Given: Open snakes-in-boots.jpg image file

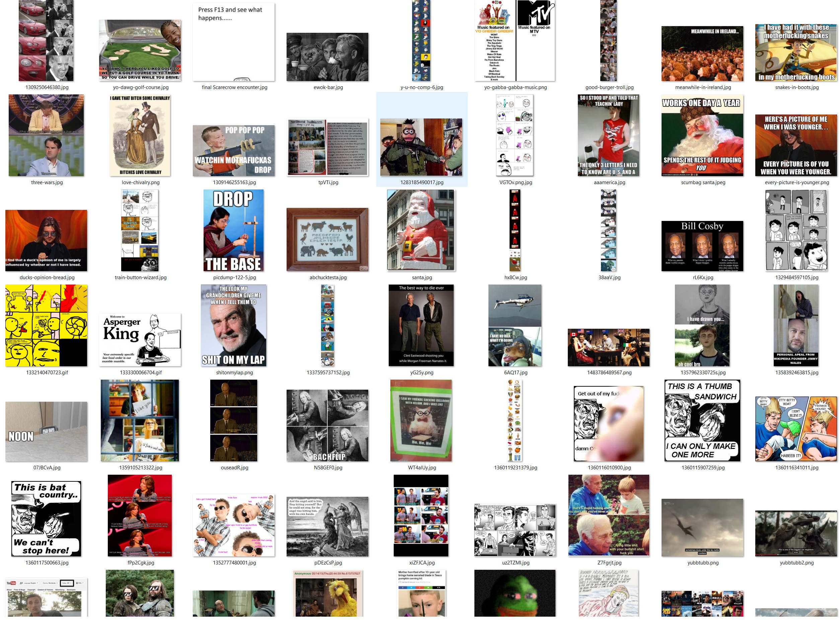Looking at the screenshot, I should click(x=796, y=53).
